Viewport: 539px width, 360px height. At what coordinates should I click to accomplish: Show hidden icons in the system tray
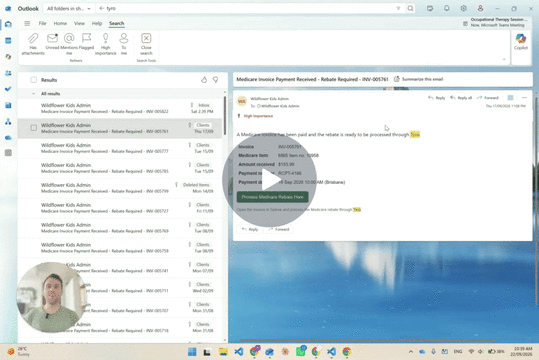(411, 351)
